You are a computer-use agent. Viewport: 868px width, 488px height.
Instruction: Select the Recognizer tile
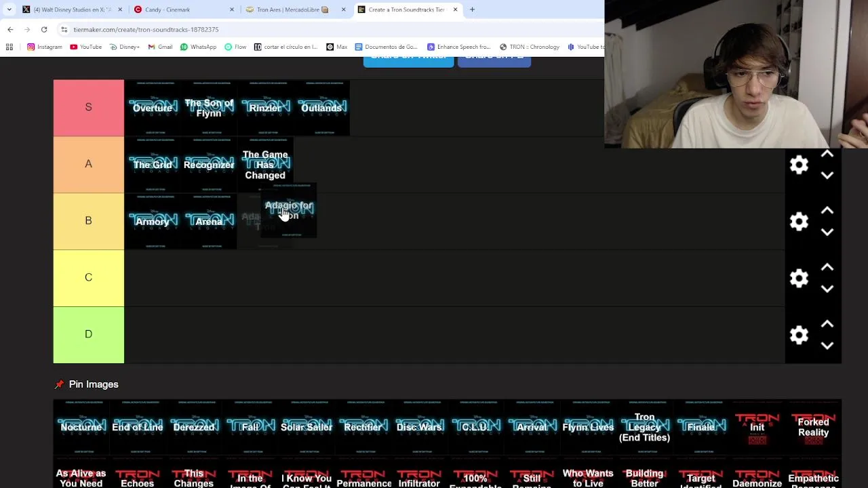pos(209,165)
